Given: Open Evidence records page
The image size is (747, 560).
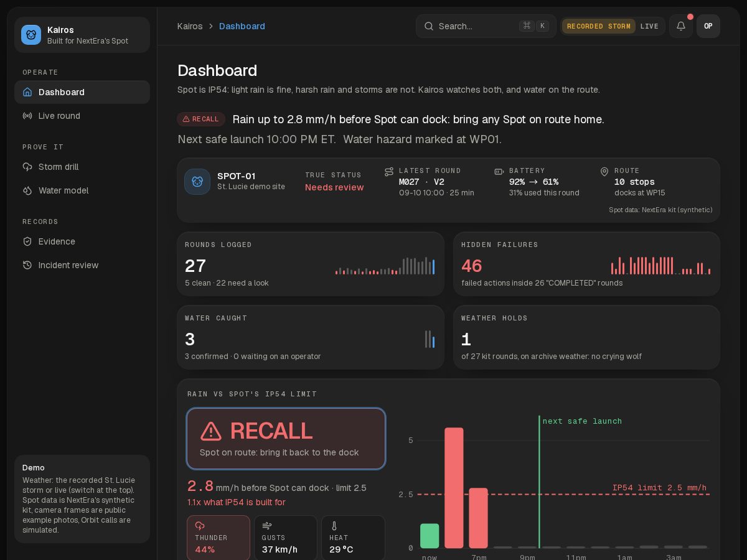Looking at the screenshot, I should click(82, 241).
